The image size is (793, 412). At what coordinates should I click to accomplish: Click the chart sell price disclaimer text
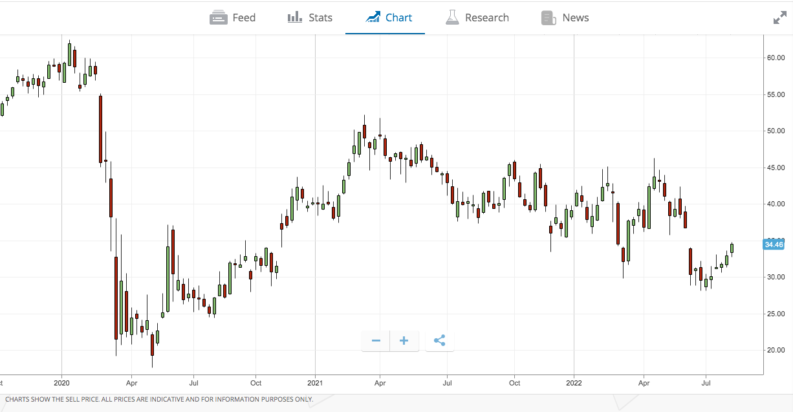(159, 399)
